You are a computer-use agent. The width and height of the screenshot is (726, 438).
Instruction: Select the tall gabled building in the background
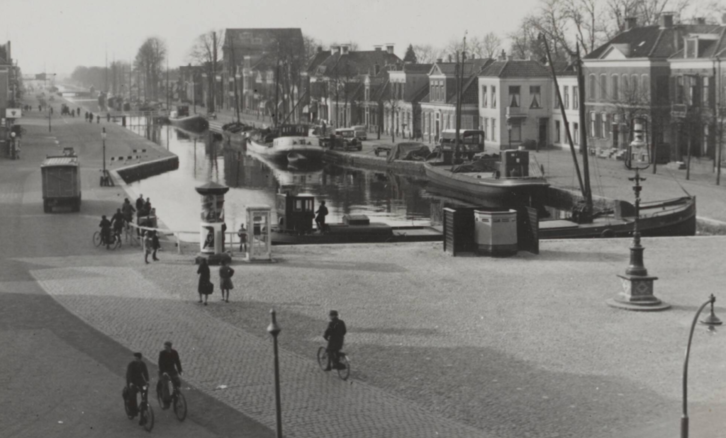(x=262, y=60)
